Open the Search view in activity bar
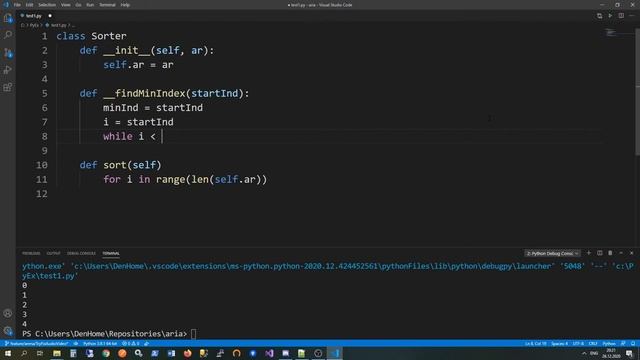 click(x=8, y=35)
